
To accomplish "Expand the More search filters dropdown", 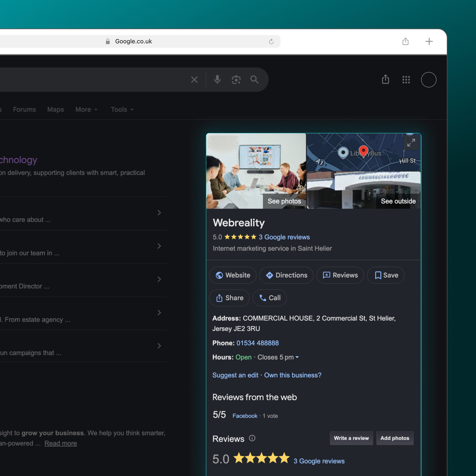I will (x=87, y=109).
